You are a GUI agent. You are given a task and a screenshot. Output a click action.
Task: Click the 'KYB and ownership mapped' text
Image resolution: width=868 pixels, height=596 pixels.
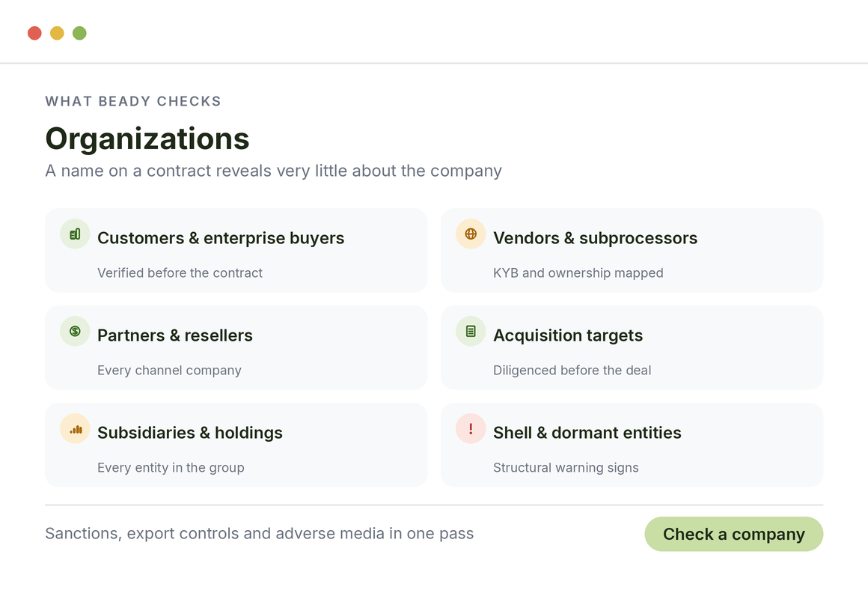[578, 273]
